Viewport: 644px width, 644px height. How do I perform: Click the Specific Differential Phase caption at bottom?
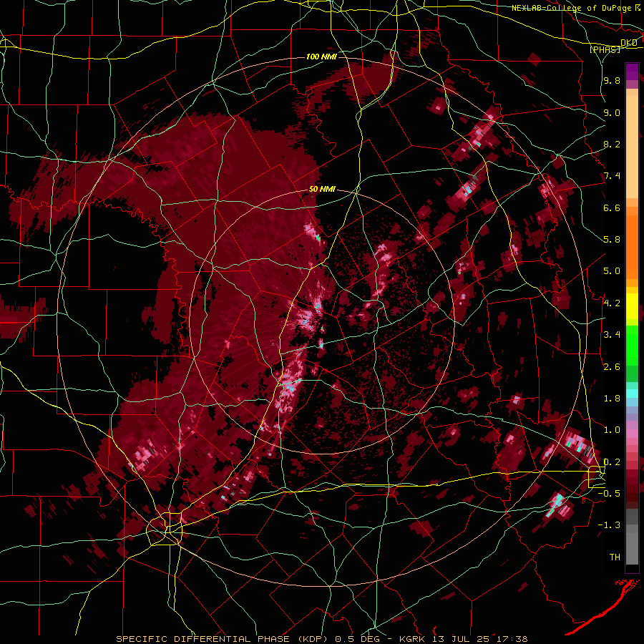[322, 639]
